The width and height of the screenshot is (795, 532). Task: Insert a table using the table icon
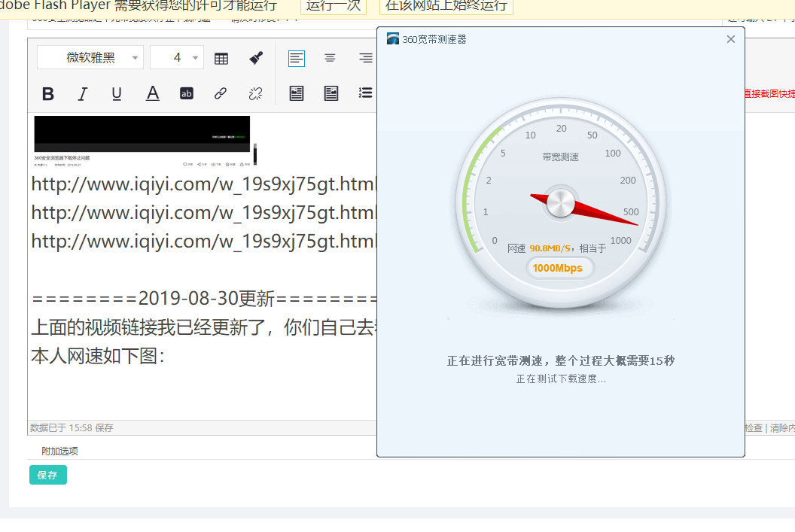coord(221,59)
